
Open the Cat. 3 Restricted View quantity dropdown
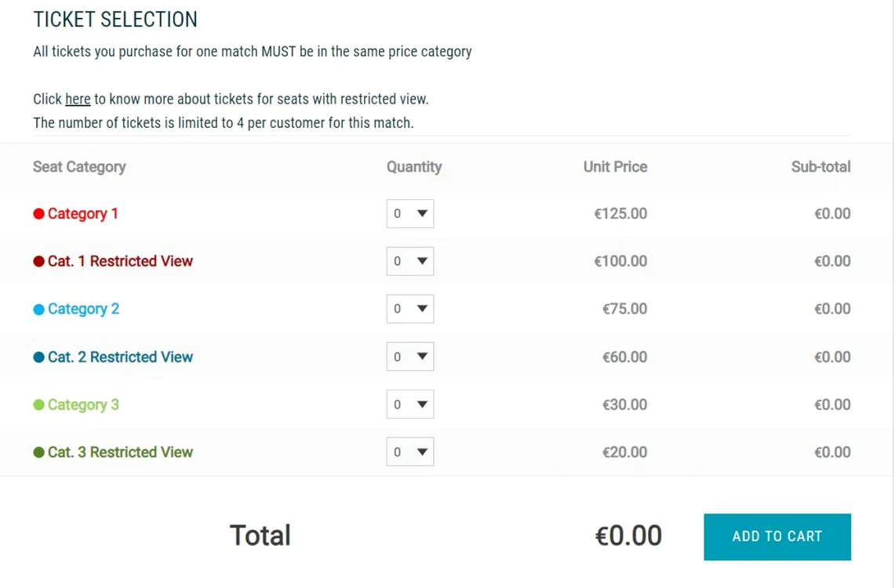409,452
